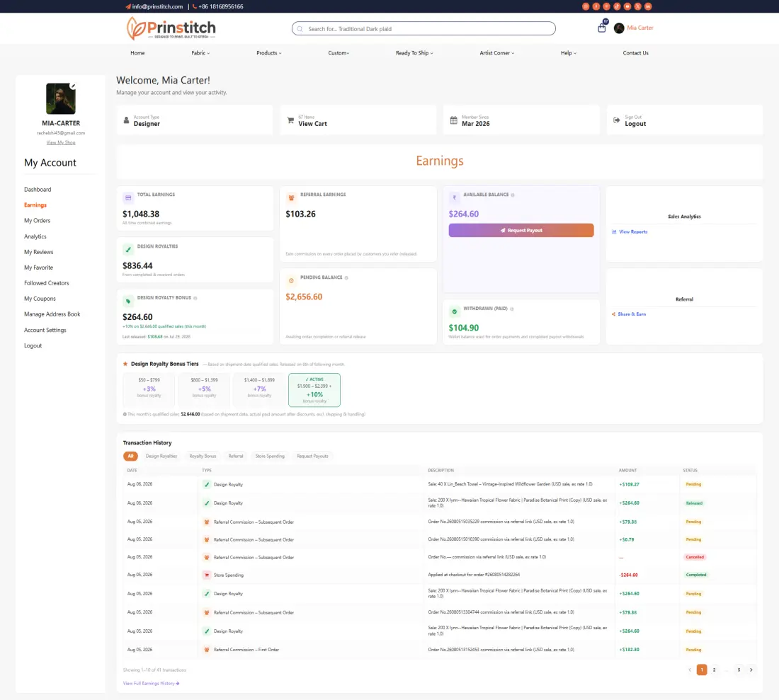Expand the Custom menu dropdown
779x700 pixels.
339,53
